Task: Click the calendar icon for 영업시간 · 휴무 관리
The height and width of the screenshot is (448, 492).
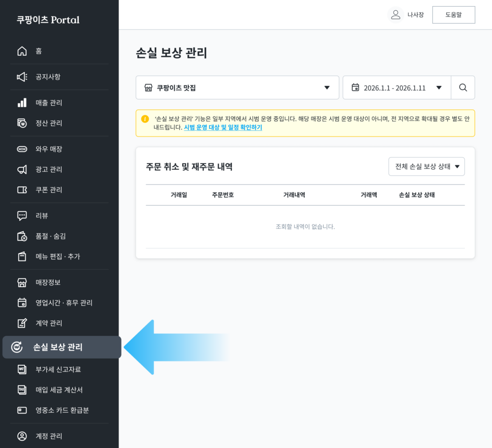Action: tap(22, 303)
